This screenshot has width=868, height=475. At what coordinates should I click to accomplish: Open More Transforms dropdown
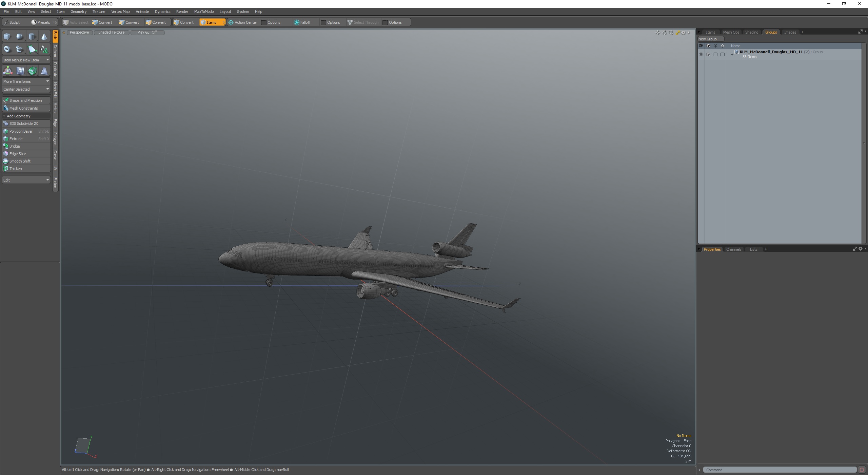pos(26,81)
